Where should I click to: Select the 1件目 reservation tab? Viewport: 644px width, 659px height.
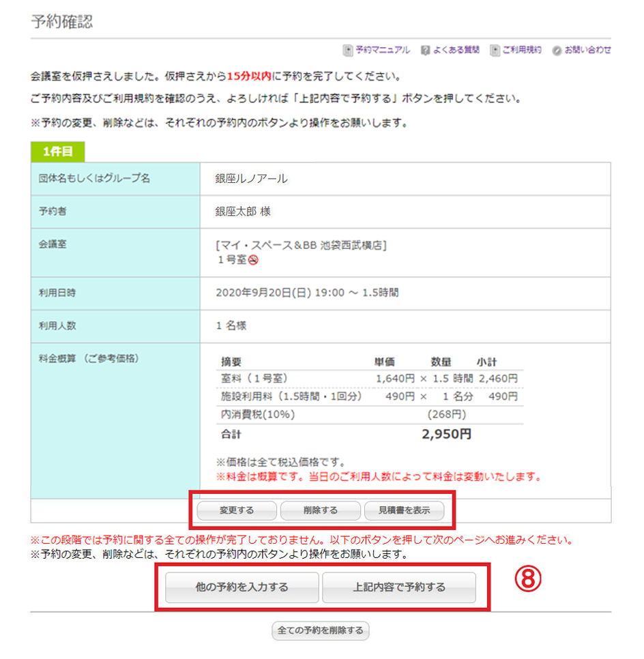pos(57,151)
